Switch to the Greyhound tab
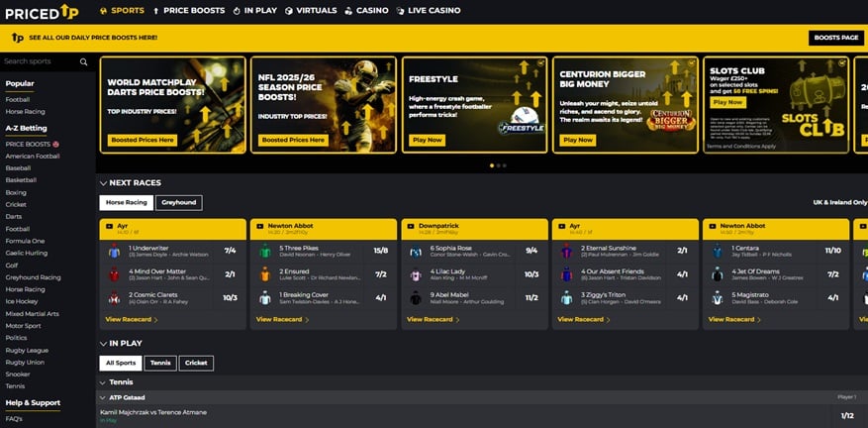Image resolution: width=868 pixels, height=428 pixels. (179, 203)
